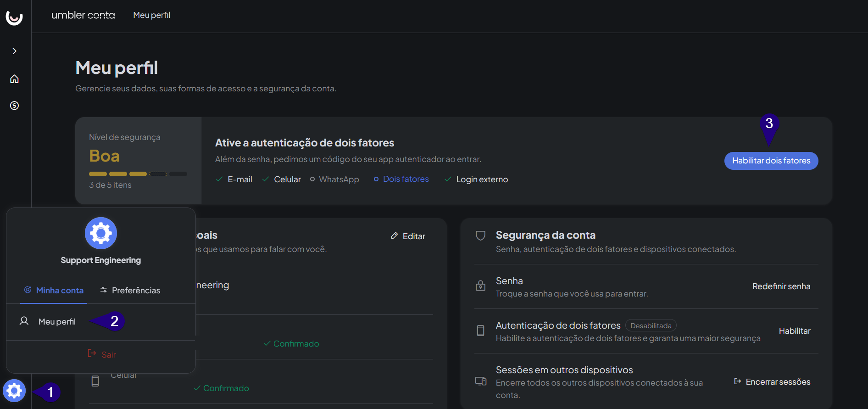The image size is (868, 409).
Task: Select the Login externo security item
Action: click(x=476, y=179)
